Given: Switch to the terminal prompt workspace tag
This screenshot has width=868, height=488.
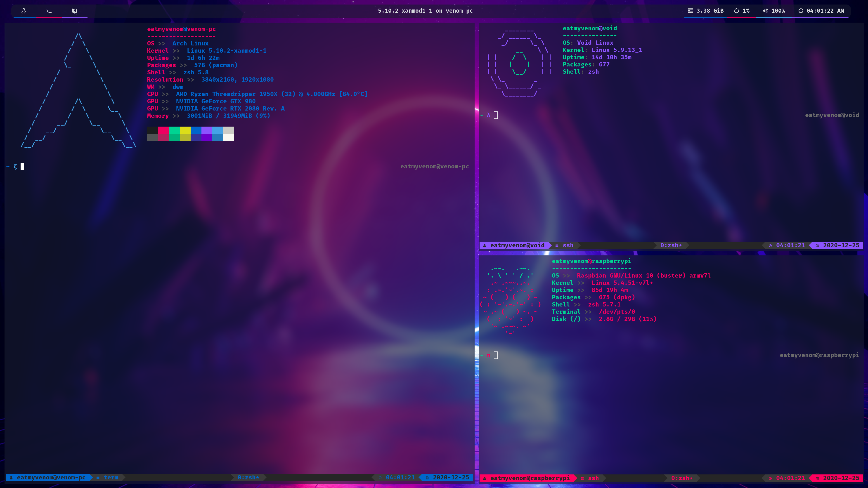Looking at the screenshot, I should tap(49, 11).
